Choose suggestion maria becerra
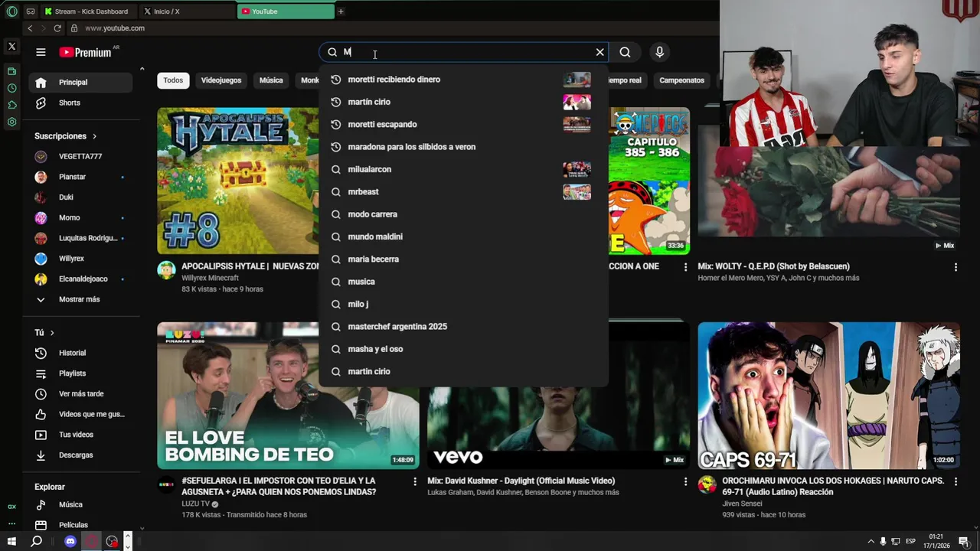The width and height of the screenshot is (980, 551). (463, 259)
